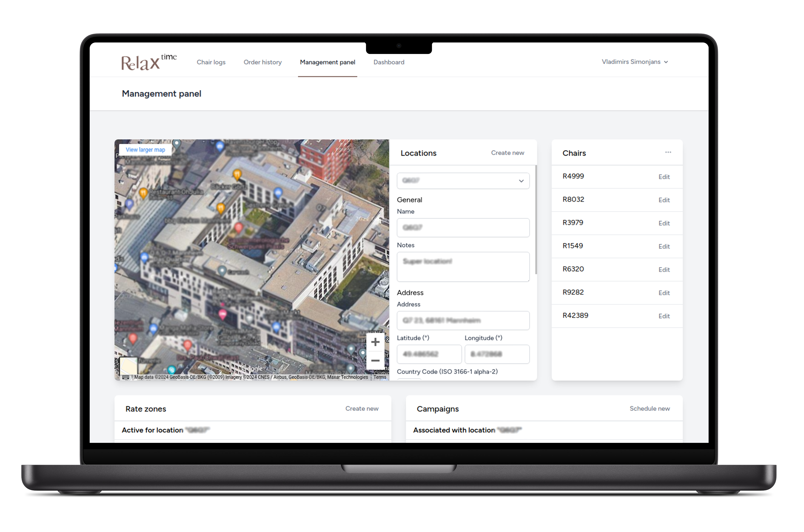The height and width of the screenshot is (532, 804).
Task: Select chair R3979 text
Action: coord(573,223)
